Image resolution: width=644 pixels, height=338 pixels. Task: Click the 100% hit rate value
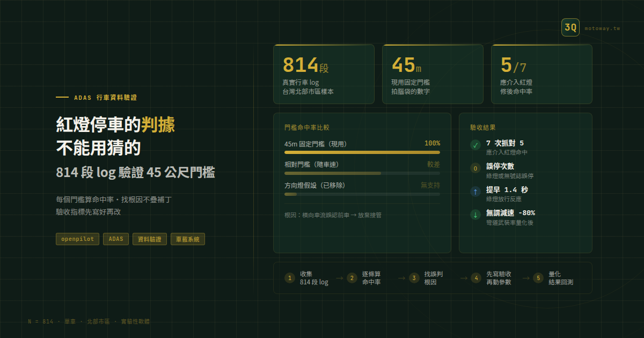[432, 143]
